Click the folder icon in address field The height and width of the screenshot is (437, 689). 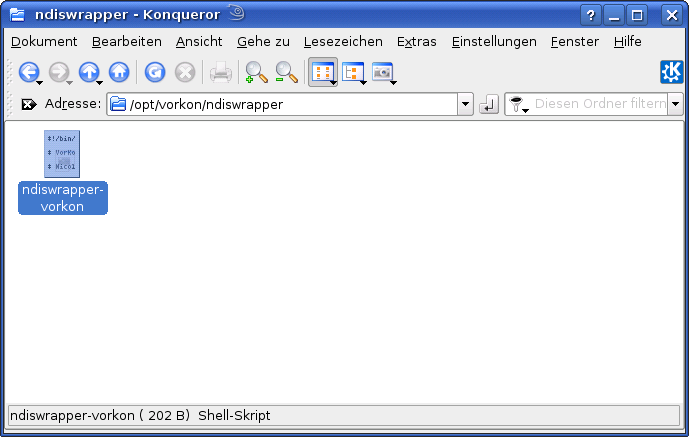coord(118,104)
